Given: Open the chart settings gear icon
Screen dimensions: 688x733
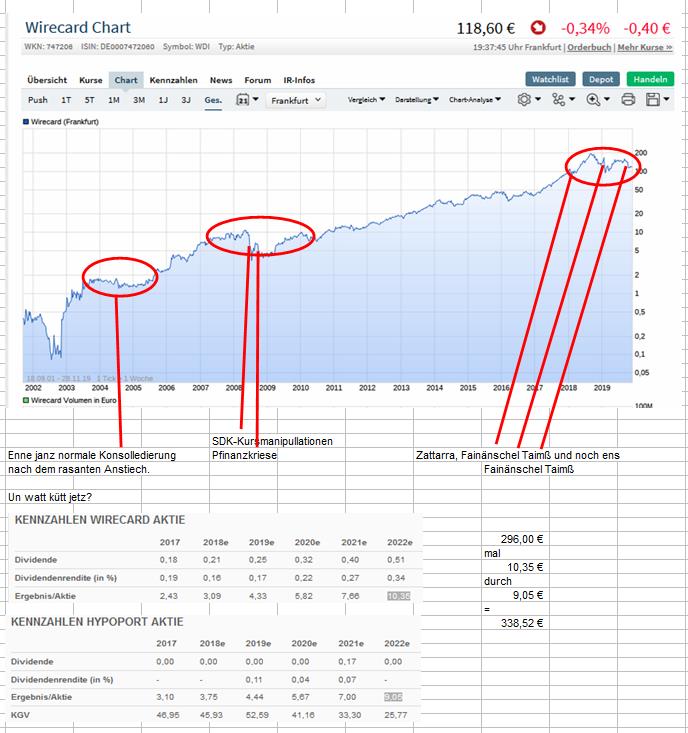Looking at the screenshot, I should pyautogui.click(x=524, y=100).
